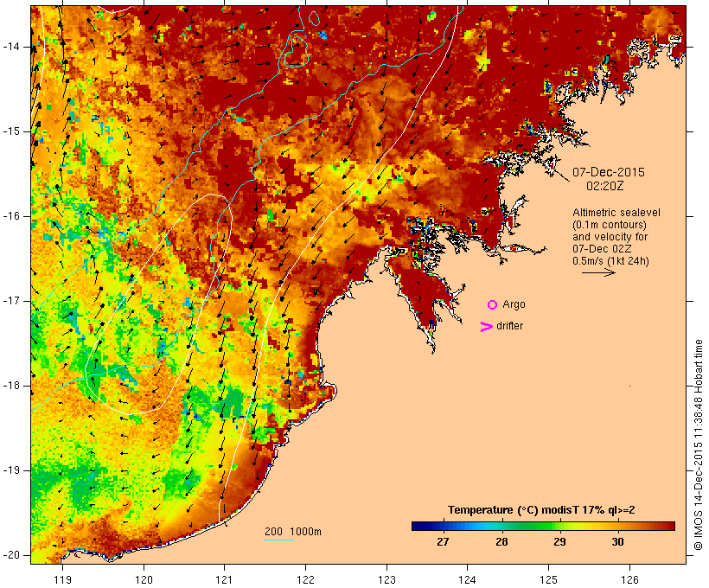The width and height of the screenshot is (709, 588).
Task: Click the longitude label "122"
Action: (x=306, y=580)
